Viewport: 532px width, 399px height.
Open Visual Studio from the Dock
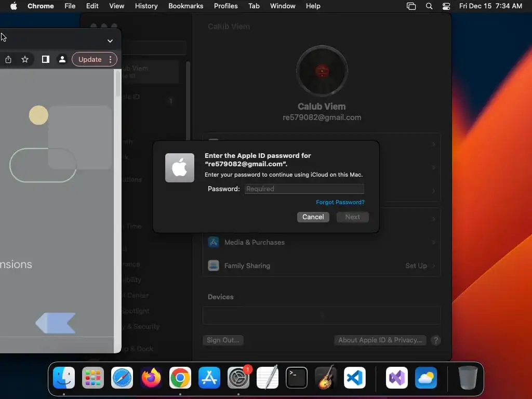397,378
